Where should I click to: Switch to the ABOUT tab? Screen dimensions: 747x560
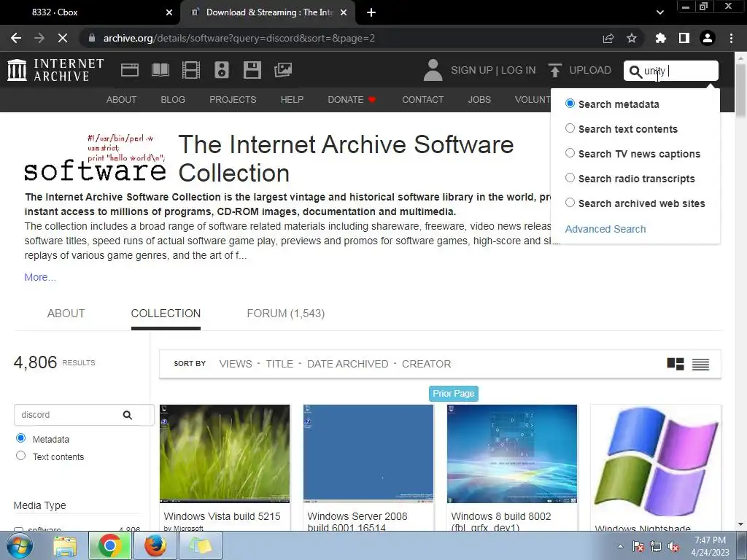pyautogui.click(x=66, y=314)
